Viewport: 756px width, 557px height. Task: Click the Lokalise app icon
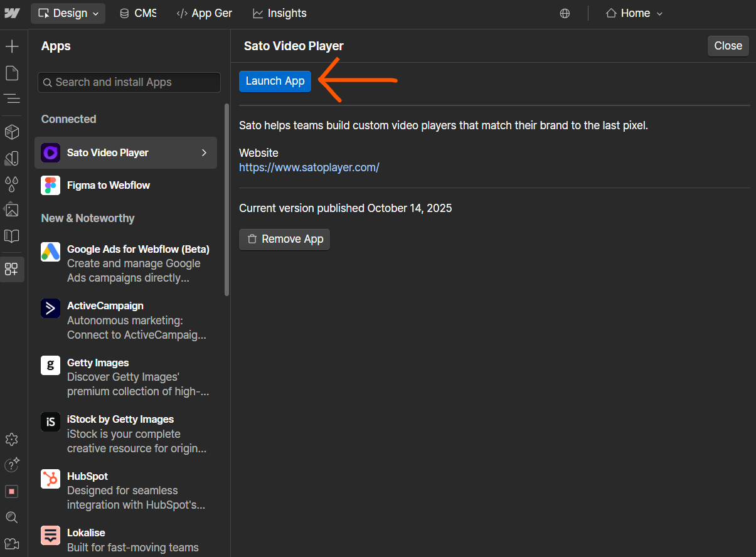pos(50,535)
